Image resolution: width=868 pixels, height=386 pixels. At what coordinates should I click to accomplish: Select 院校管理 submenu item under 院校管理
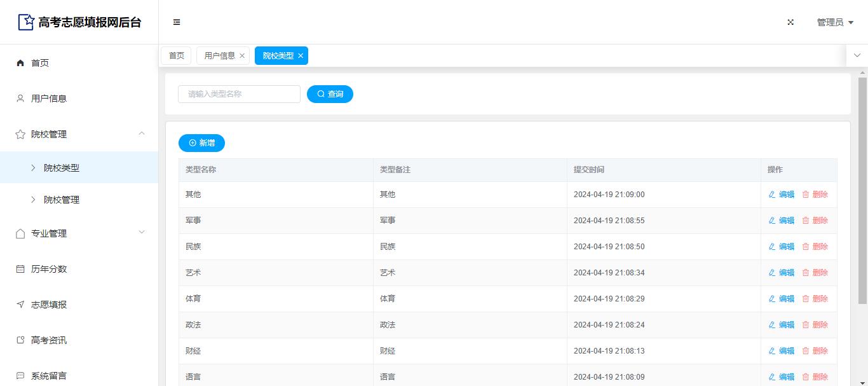pyautogui.click(x=62, y=200)
